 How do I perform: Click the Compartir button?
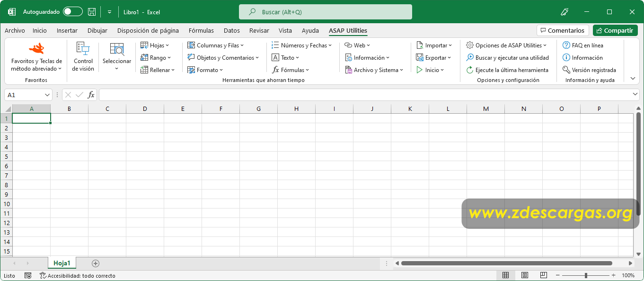[x=615, y=30]
